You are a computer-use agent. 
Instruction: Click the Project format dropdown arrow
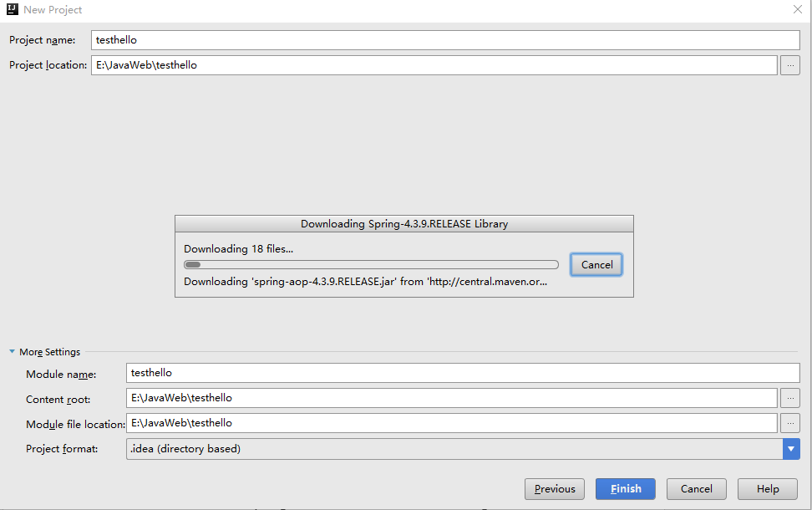pyautogui.click(x=791, y=449)
